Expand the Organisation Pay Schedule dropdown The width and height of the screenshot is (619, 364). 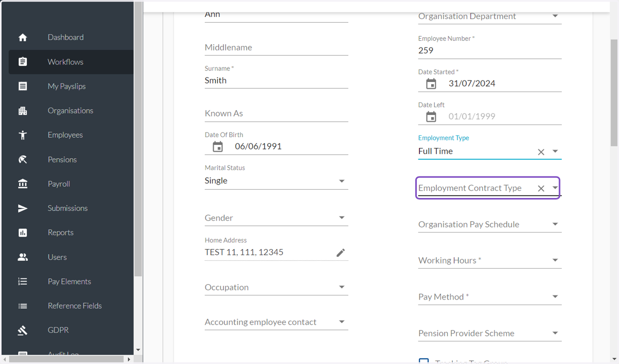tap(555, 224)
